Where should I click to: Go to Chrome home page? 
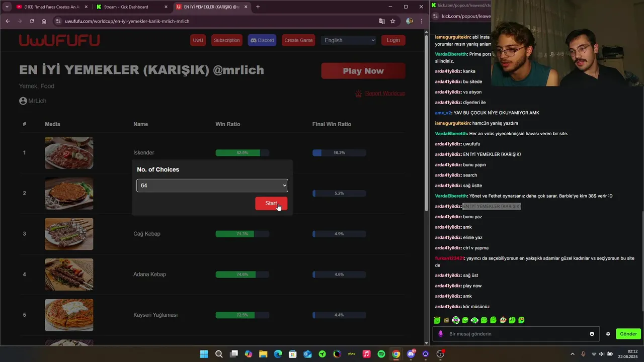pyautogui.click(x=44, y=21)
